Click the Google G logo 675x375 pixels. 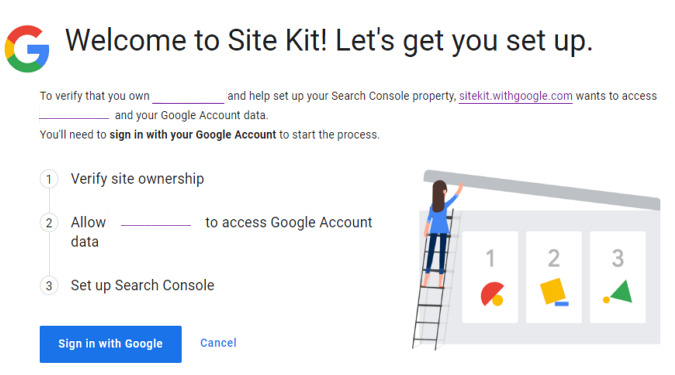[x=27, y=49]
